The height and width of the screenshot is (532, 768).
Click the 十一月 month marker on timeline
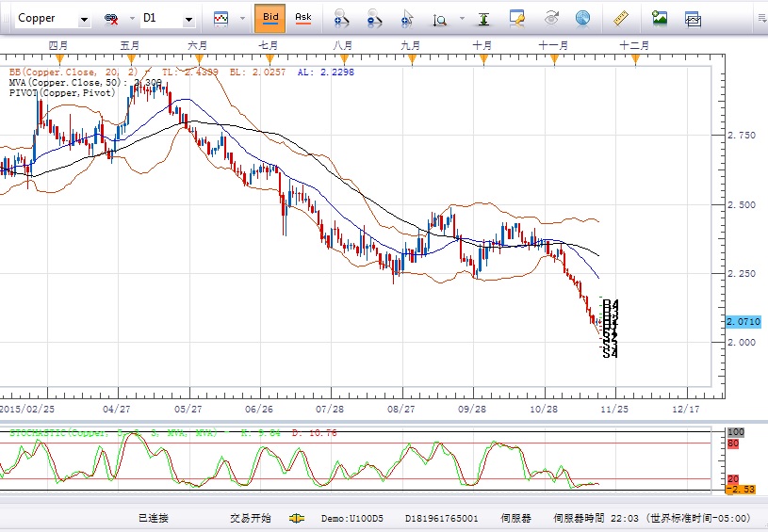click(x=553, y=45)
